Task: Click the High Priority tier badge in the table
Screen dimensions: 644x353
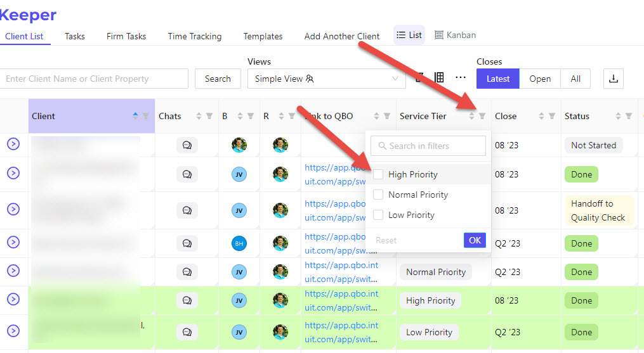Action: coord(430,300)
